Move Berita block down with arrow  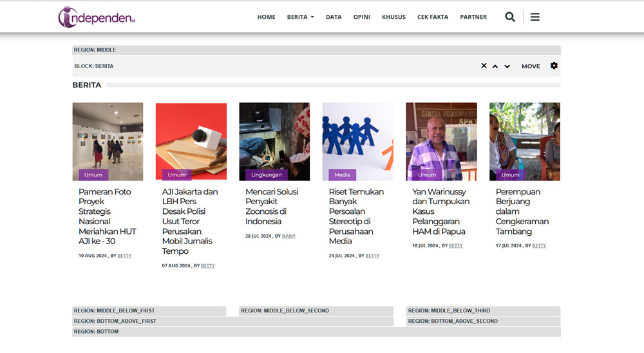click(507, 66)
